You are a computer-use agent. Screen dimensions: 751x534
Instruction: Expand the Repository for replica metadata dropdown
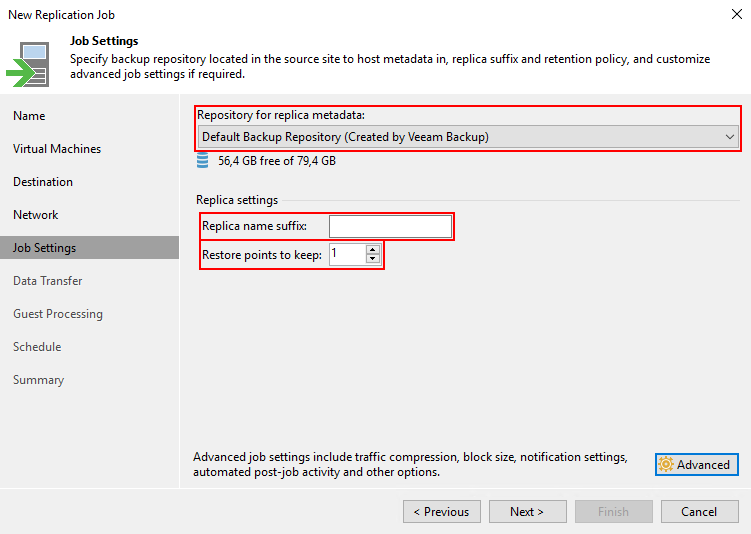729,136
